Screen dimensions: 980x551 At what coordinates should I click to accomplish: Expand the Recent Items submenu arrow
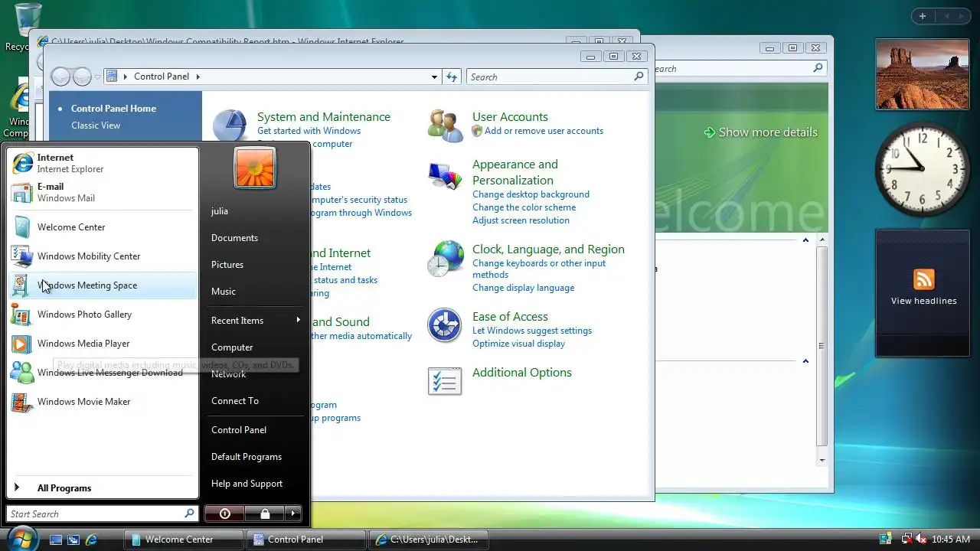[299, 320]
